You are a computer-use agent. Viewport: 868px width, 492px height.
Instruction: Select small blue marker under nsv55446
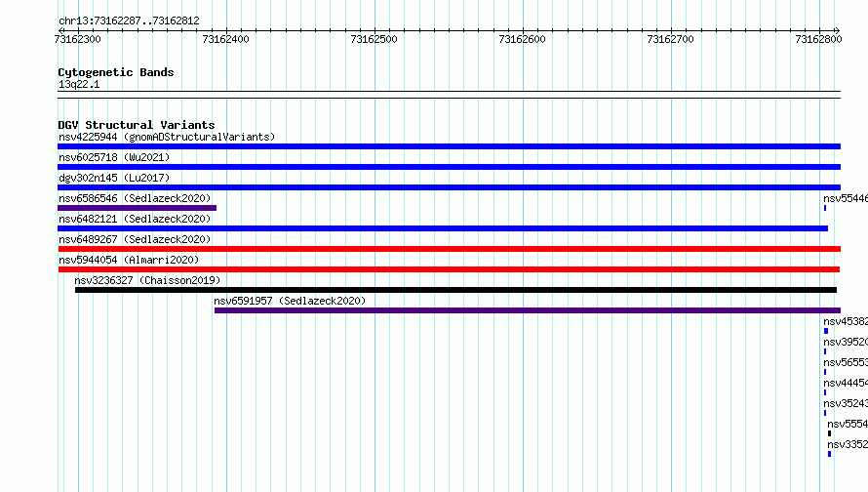click(825, 208)
